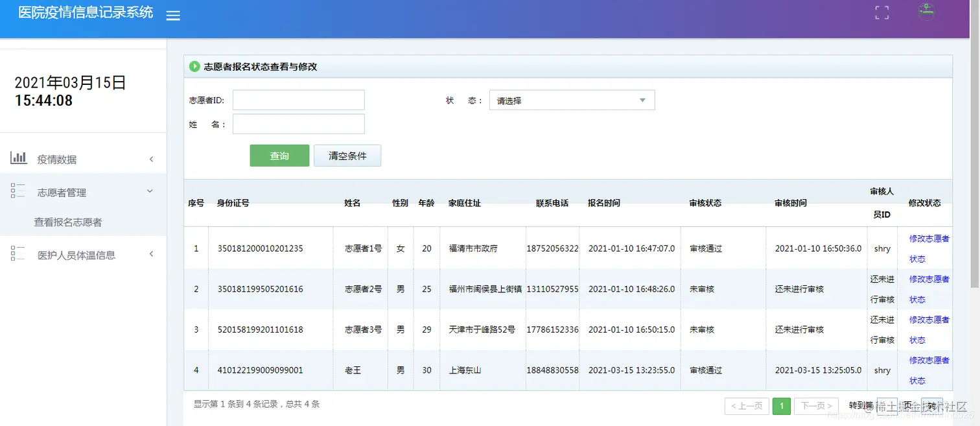
Task: Click the 报名时间 column header
Action: (604, 203)
